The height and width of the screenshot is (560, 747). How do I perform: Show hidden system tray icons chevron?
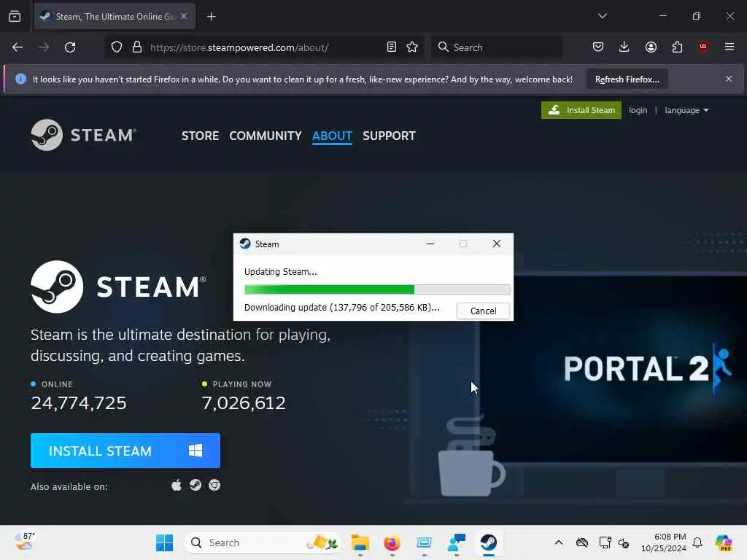click(559, 542)
